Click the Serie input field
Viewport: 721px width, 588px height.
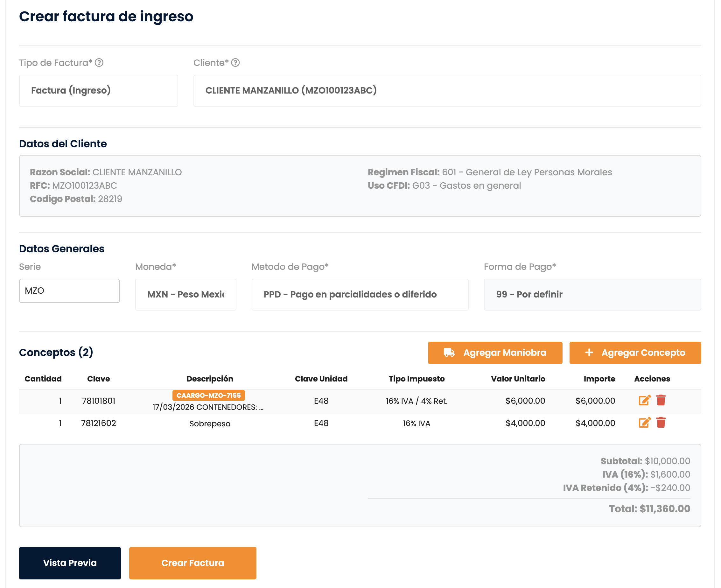point(69,290)
